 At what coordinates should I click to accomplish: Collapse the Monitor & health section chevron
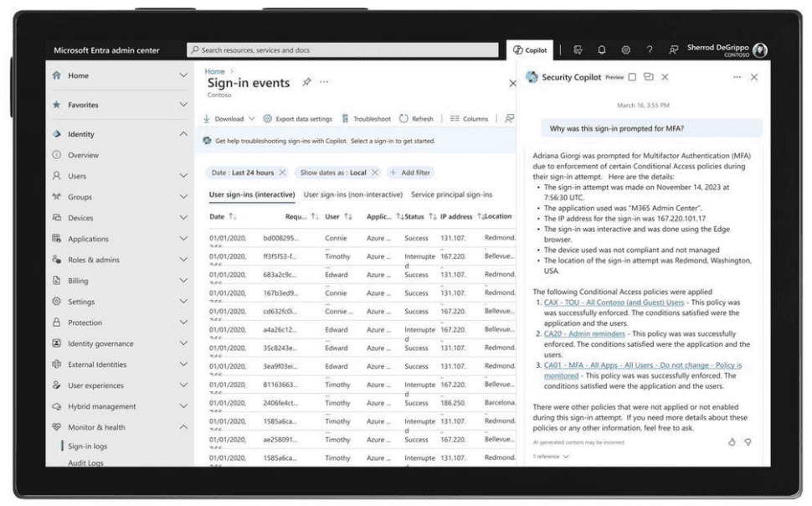pyautogui.click(x=183, y=426)
